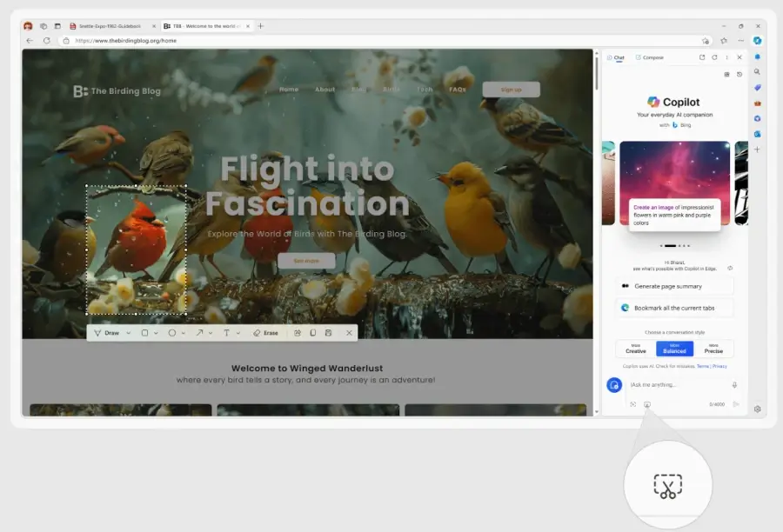
Task: Switch to the TBB Welcome tab
Action: (206, 26)
